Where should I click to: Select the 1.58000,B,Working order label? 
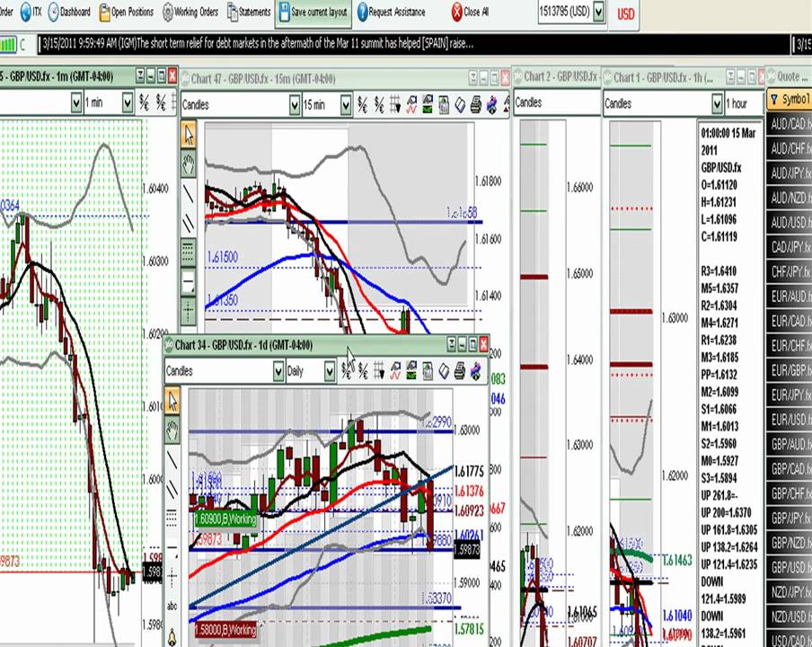225,629
